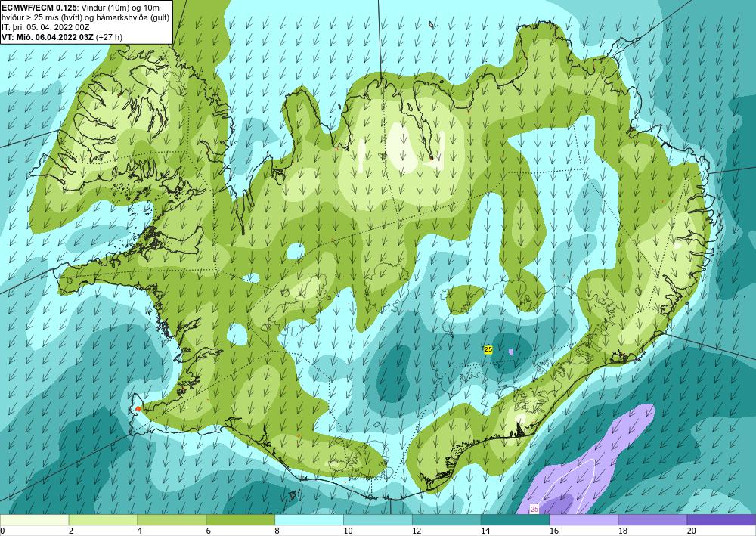Click the green 4–6 legend swatch
This screenshot has width=756, height=536.
click(x=172, y=520)
